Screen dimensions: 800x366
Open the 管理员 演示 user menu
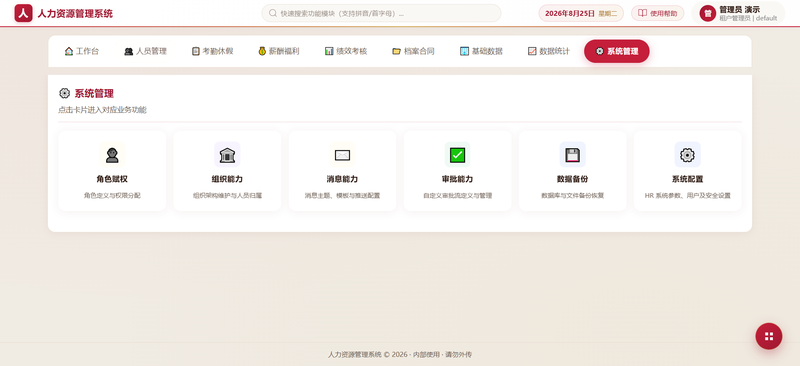[x=738, y=13]
